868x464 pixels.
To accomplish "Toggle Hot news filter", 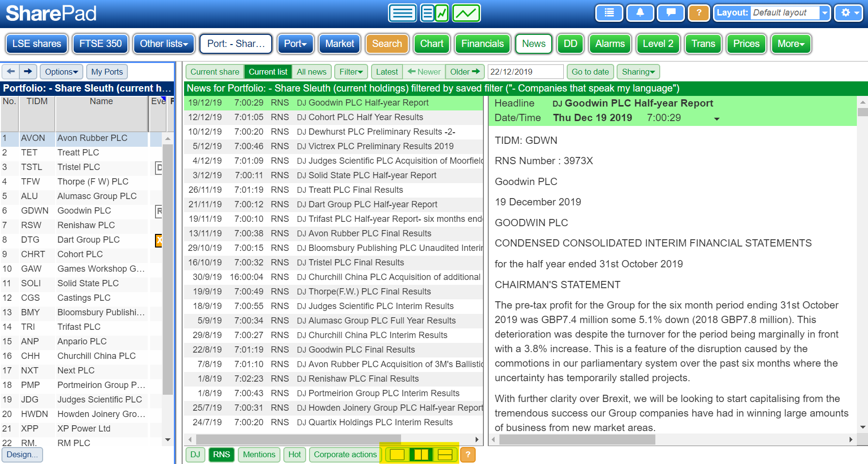I will point(294,455).
